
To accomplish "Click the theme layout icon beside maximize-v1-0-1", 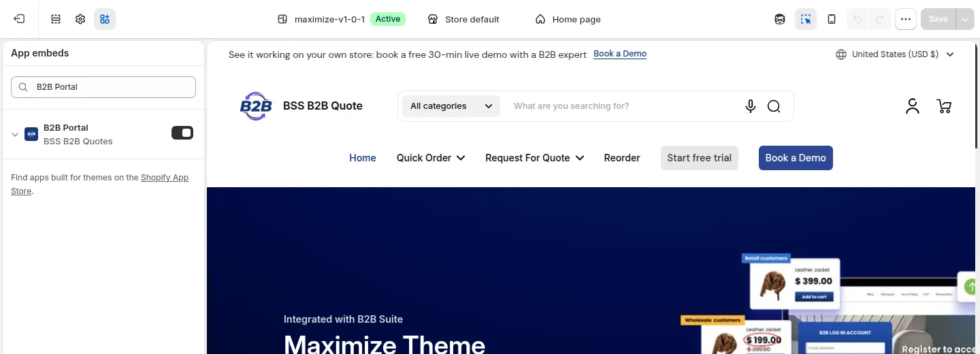I will pos(283,19).
